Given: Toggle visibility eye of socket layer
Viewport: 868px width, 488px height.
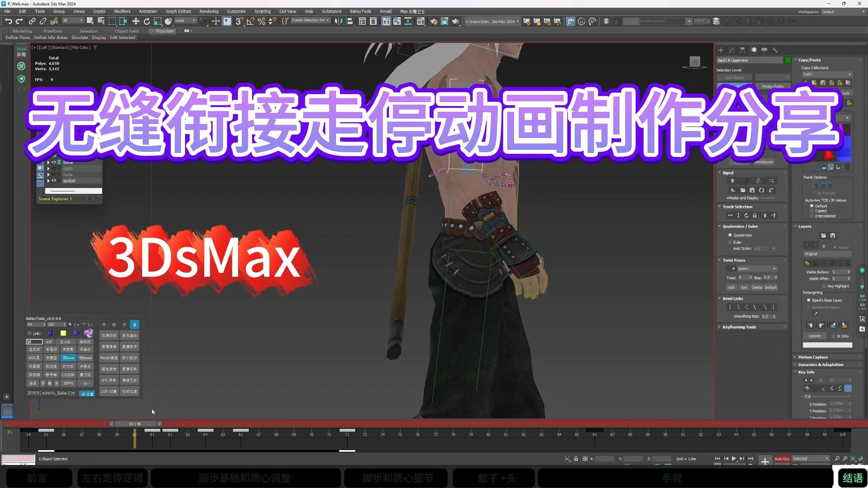Looking at the screenshot, I should (54, 181).
